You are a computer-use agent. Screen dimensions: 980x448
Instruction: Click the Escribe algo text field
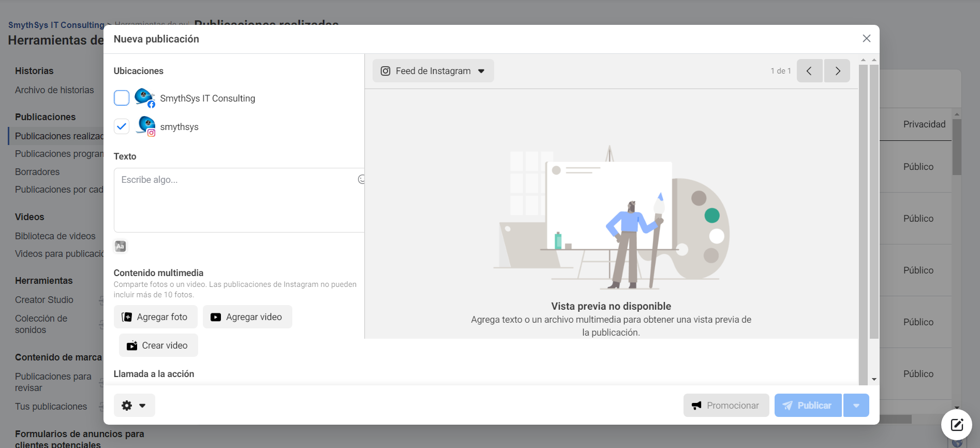(x=235, y=200)
